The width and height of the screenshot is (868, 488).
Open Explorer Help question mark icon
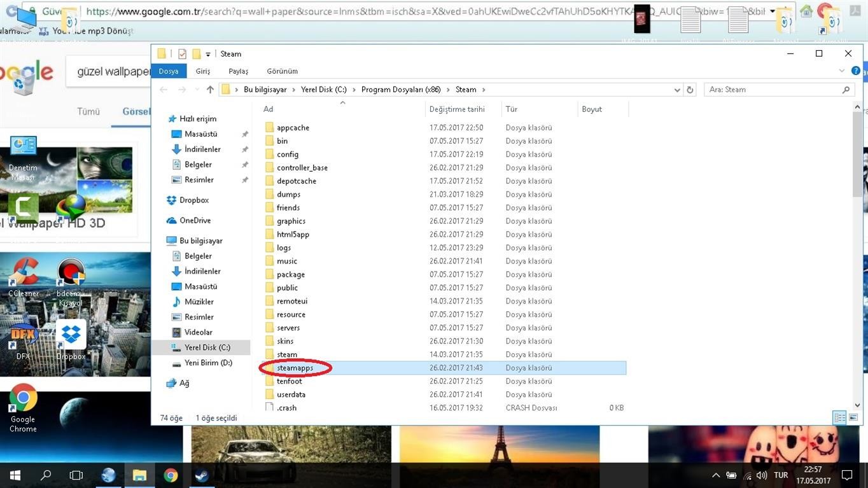point(856,71)
